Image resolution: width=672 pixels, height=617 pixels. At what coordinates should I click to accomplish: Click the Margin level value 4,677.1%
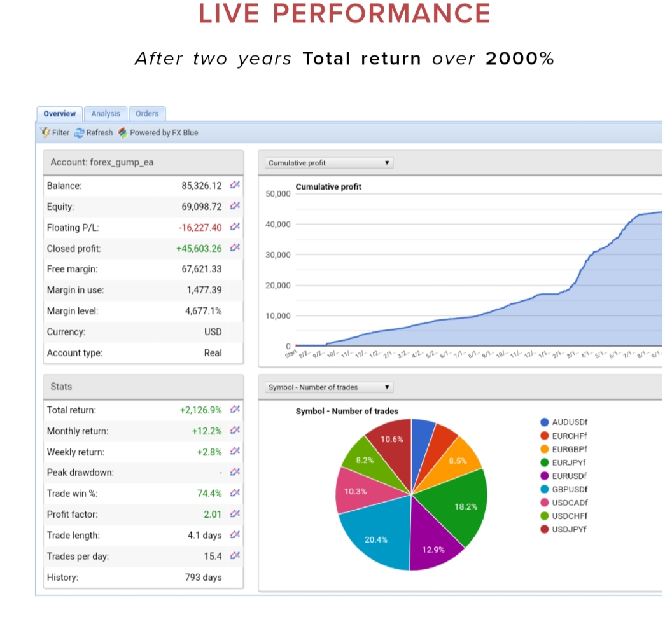coord(203,311)
